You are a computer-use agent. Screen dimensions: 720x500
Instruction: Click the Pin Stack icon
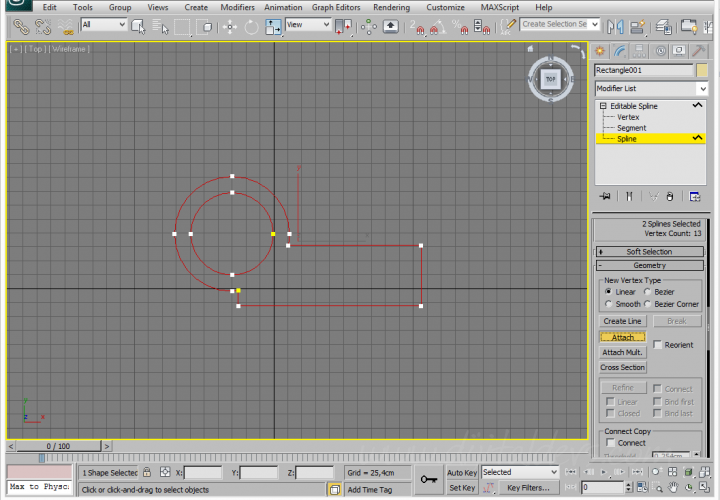pos(605,197)
